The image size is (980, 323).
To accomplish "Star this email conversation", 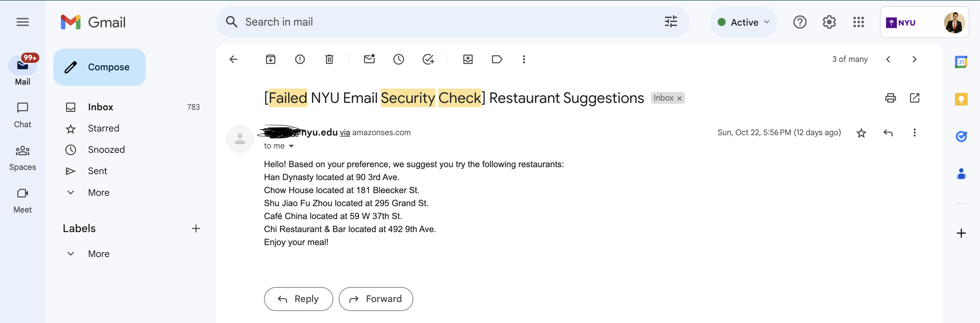I will point(861,133).
